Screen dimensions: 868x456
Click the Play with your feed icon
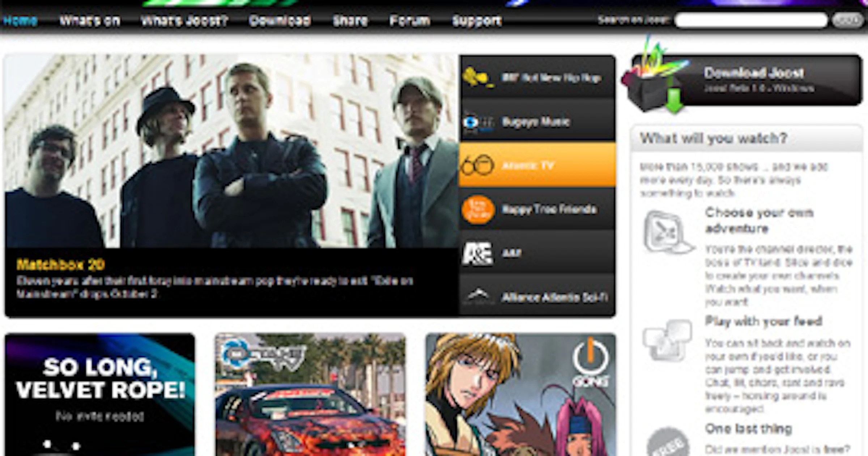[x=667, y=340]
